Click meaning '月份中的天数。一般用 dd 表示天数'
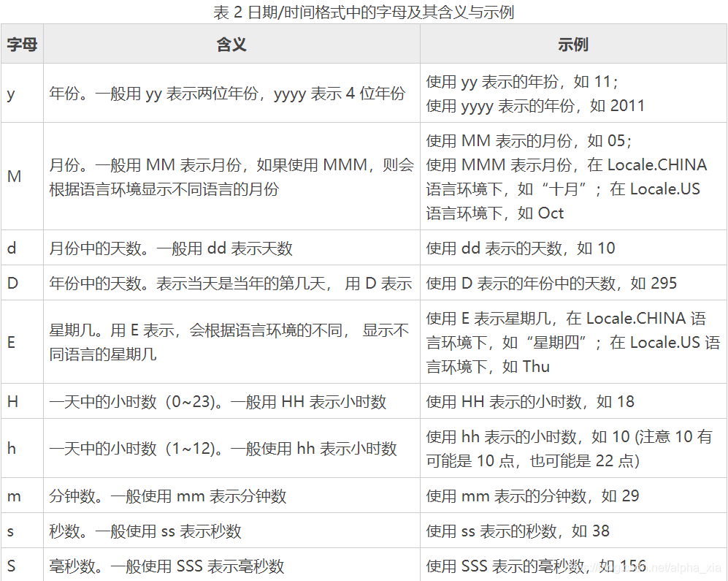Viewport: 728px width, 581px height. (x=171, y=248)
